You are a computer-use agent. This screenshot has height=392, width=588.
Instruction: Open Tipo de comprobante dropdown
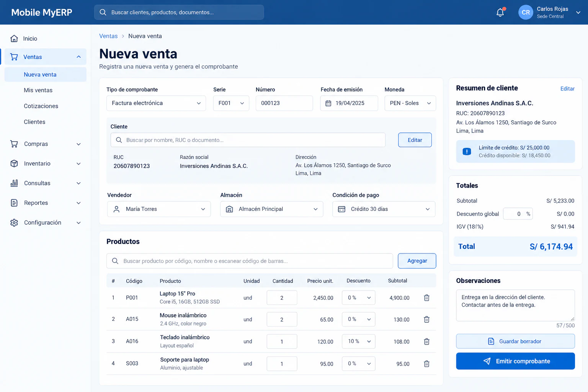tap(156, 103)
